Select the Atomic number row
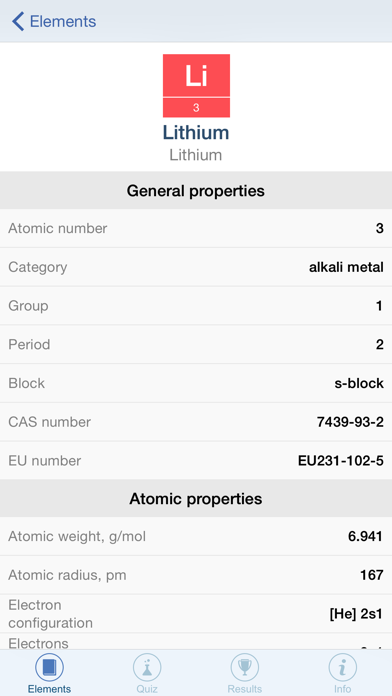Image resolution: width=392 pixels, height=696 pixels. [196, 229]
